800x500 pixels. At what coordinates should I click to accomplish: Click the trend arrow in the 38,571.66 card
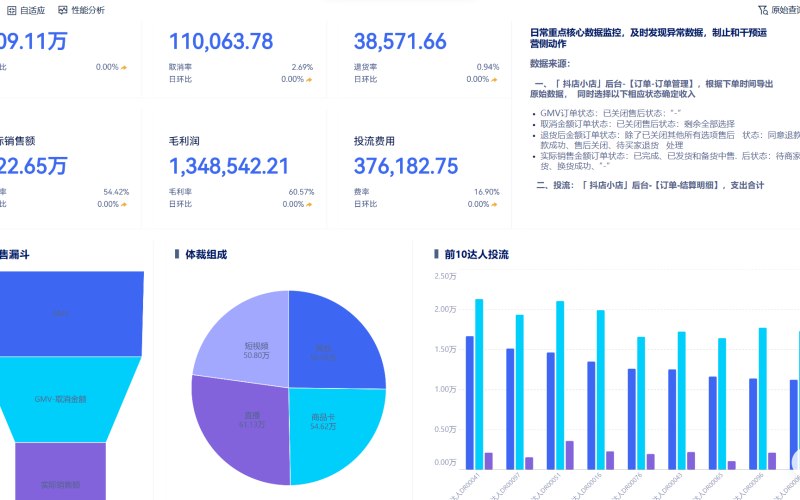point(494,80)
